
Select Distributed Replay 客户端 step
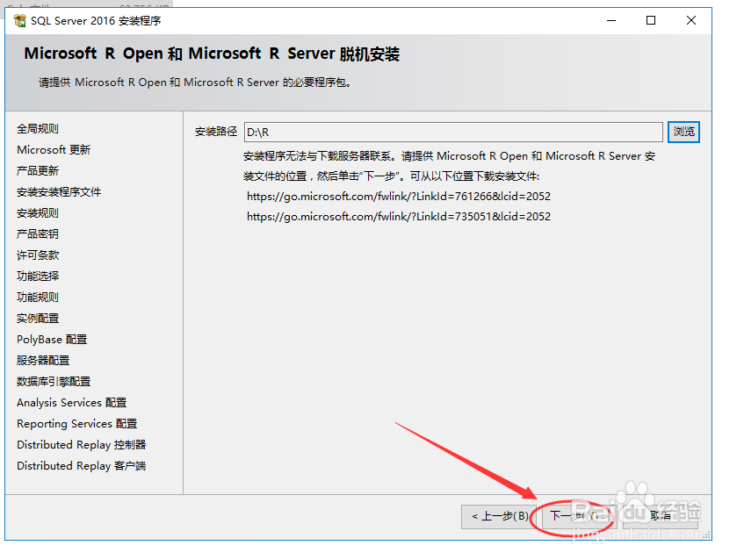tap(81, 465)
